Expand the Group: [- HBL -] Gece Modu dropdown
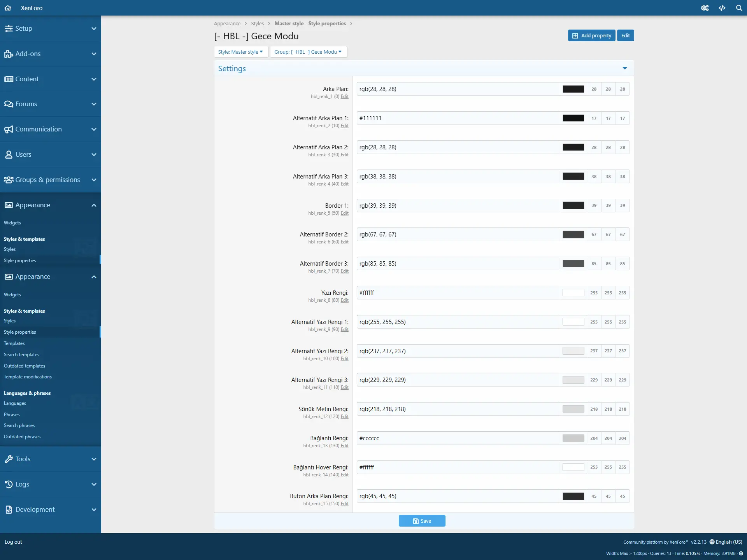 (308, 52)
